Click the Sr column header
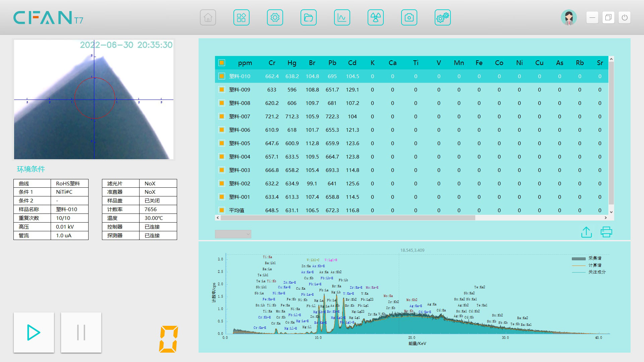 click(x=600, y=63)
